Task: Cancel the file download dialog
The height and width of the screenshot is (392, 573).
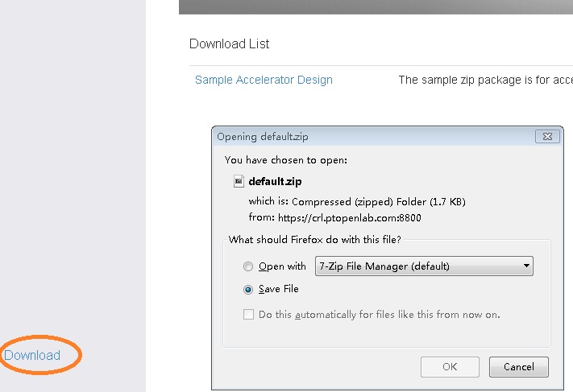Action: tap(518, 367)
